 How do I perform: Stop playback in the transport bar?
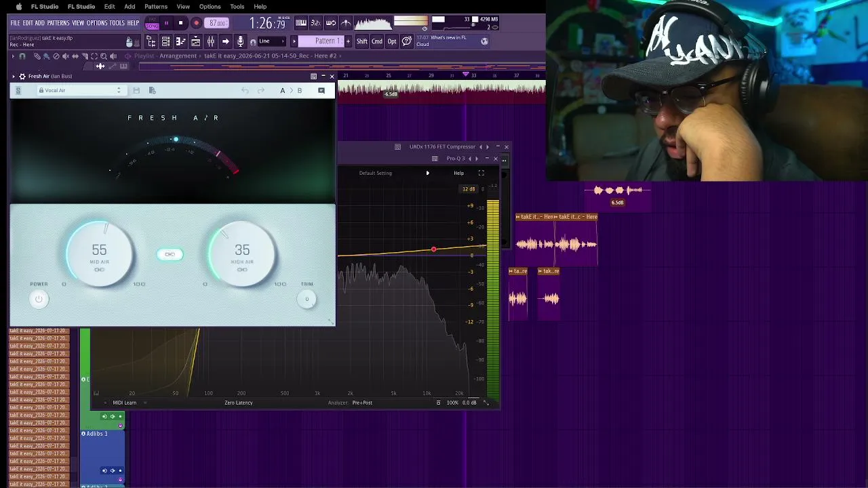(180, 23)
